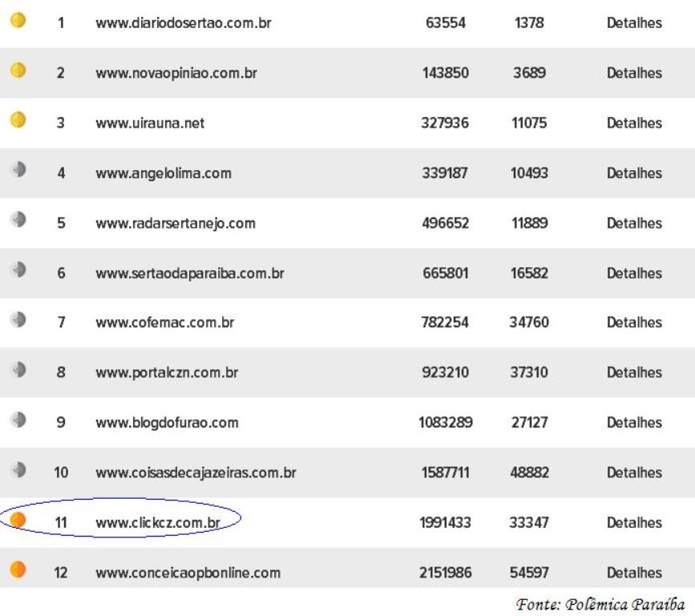The width and height of the screenshot is (695, 616).
Task: Show Detalhes for clickcz.com.br
Action: [x=634, y=523]
